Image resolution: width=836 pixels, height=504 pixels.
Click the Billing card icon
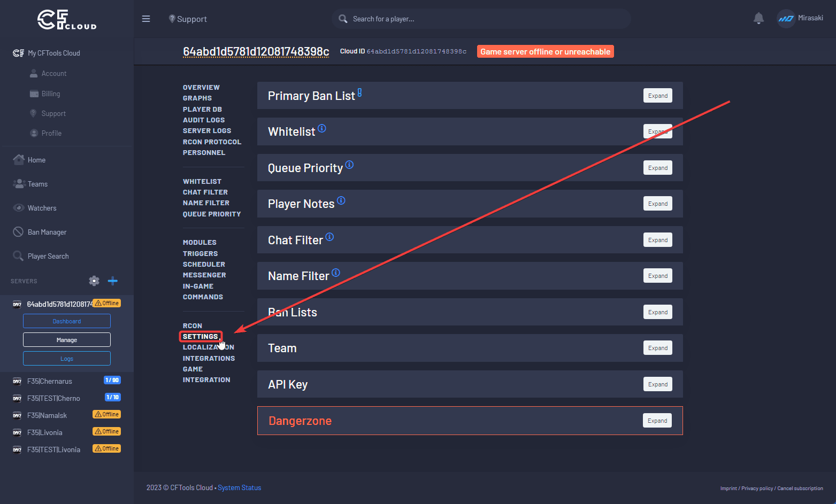(34, 94)
